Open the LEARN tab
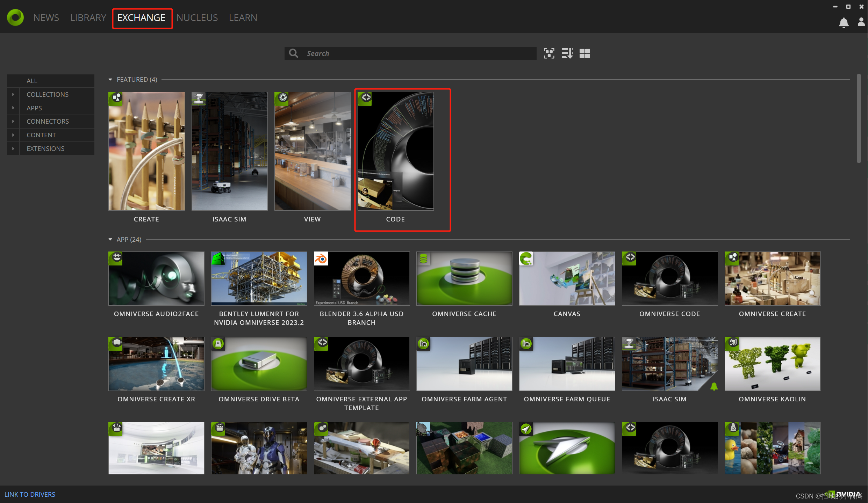868x503 pixels. tap(243, 18)
